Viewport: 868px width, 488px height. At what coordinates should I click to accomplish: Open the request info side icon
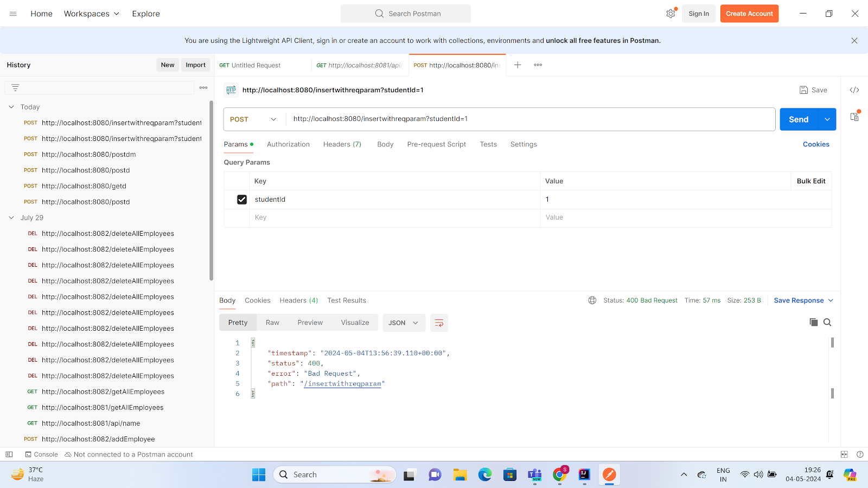854,116
